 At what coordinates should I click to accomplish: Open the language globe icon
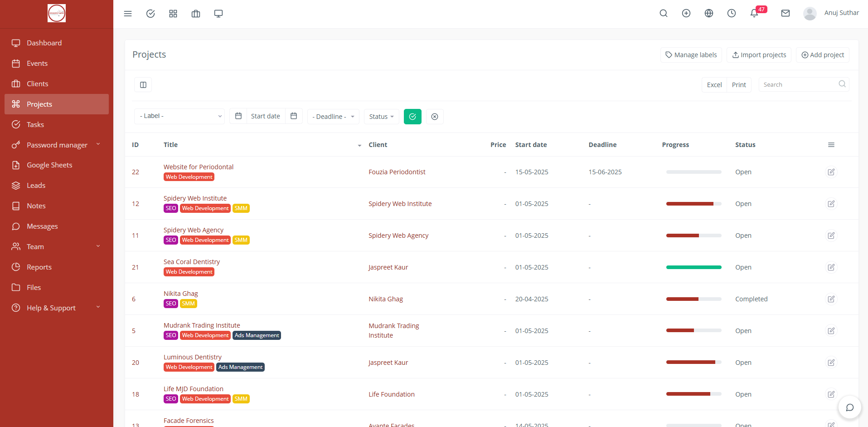(x=709, y=13)
